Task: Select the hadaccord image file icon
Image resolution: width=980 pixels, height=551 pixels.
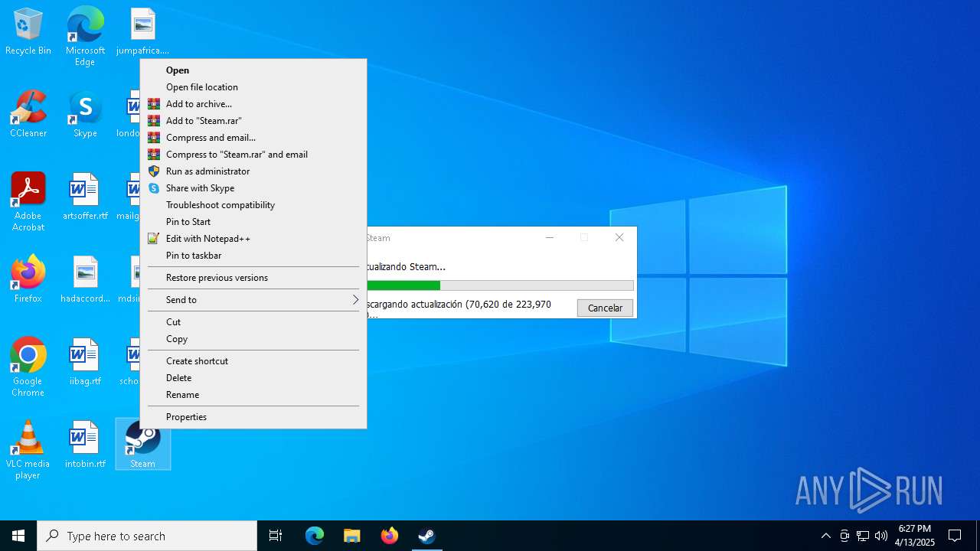Action: click(85, 280)
